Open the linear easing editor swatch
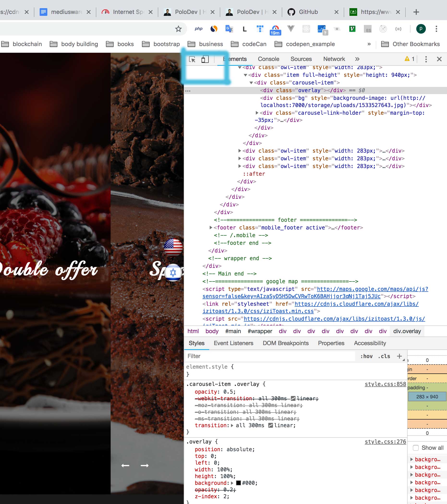The width and height of the screenshot is (447, 504). [x=270, y=425]
